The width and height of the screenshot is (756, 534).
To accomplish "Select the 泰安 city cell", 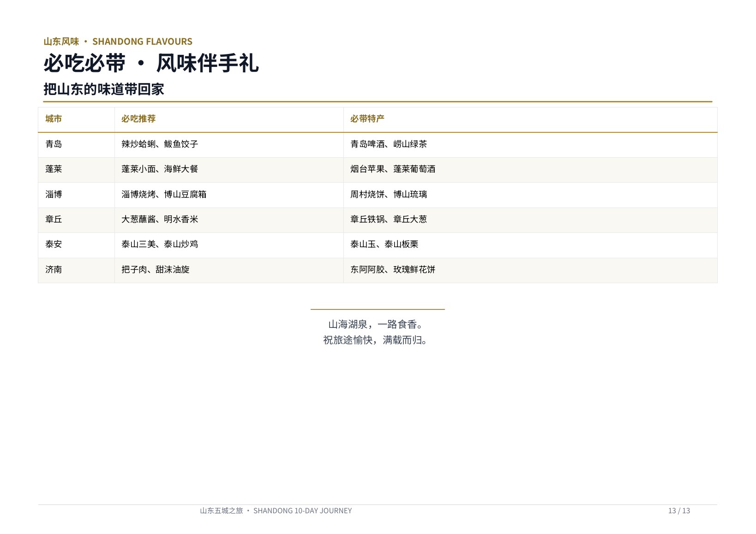I will 76,244.
